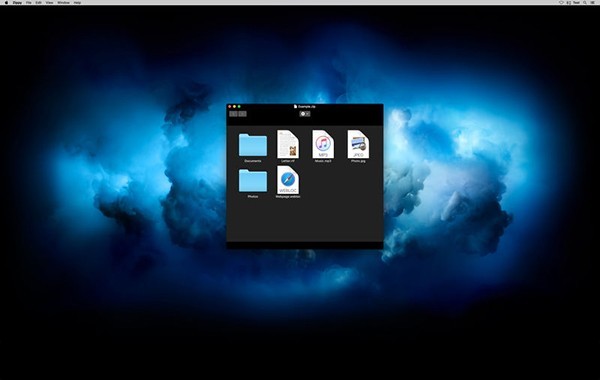Open Notification Center icon in menu bar
Image resolution: width=600 pixels, height=380 pixels.
click(x=593, y=3)
